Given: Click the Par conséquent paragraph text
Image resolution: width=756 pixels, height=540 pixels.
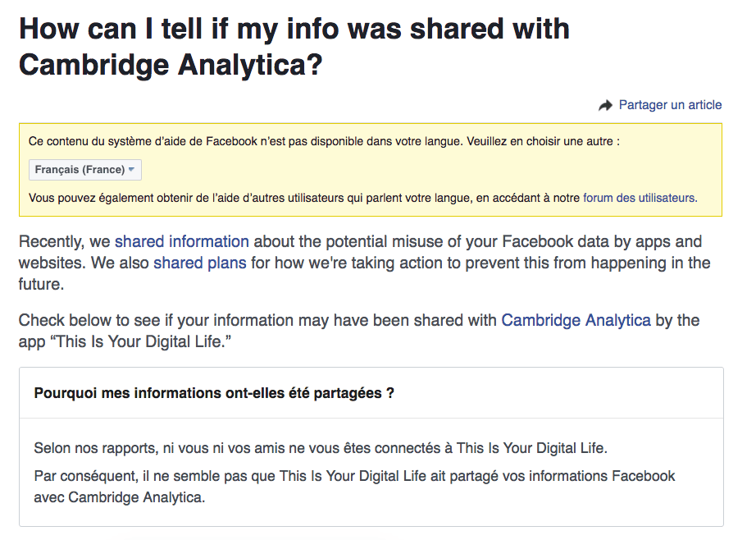Looking at the screenshot, I should click(354, 487).
